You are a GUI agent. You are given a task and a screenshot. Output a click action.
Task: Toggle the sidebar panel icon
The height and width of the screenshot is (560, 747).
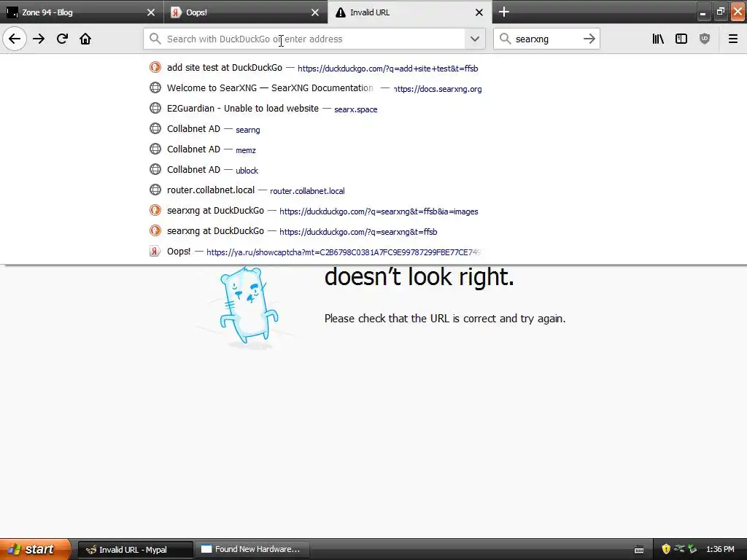point(681,39)
